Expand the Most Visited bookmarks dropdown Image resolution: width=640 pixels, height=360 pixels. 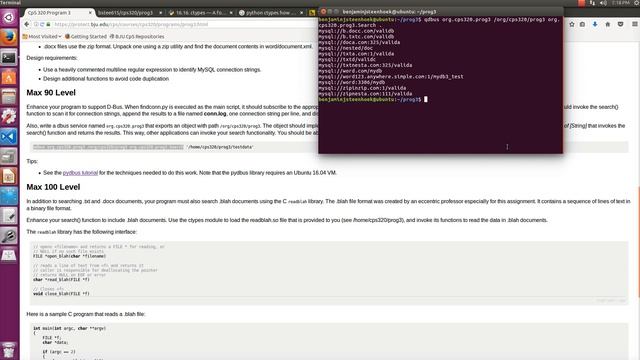click(x=42, y=36)
